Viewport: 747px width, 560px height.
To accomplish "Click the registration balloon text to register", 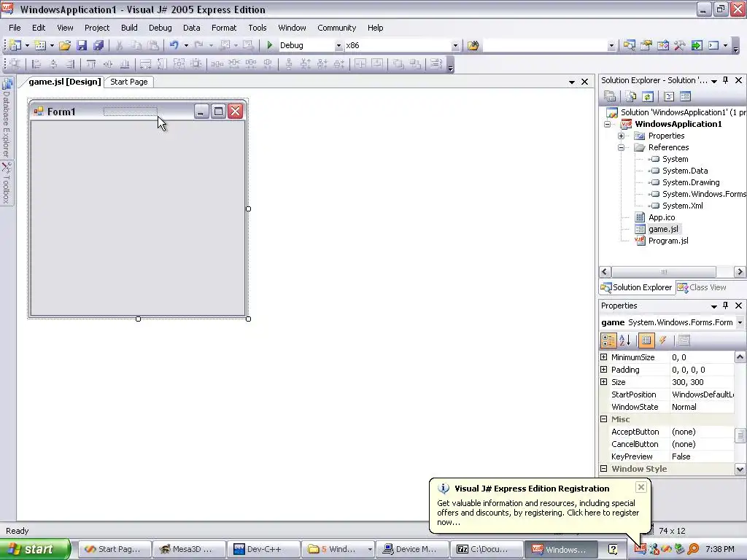I will click(538, 513).
